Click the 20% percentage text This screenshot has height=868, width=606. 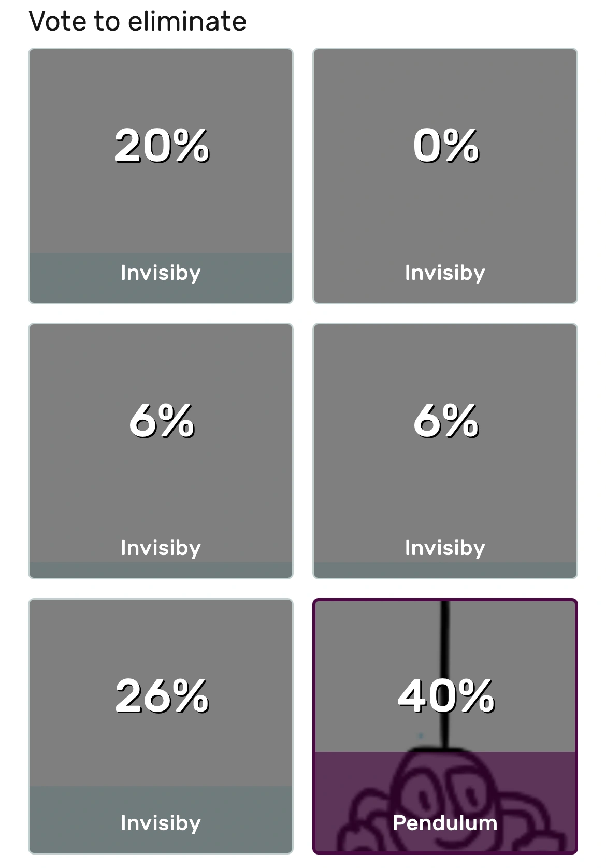[x=162, y=146]
